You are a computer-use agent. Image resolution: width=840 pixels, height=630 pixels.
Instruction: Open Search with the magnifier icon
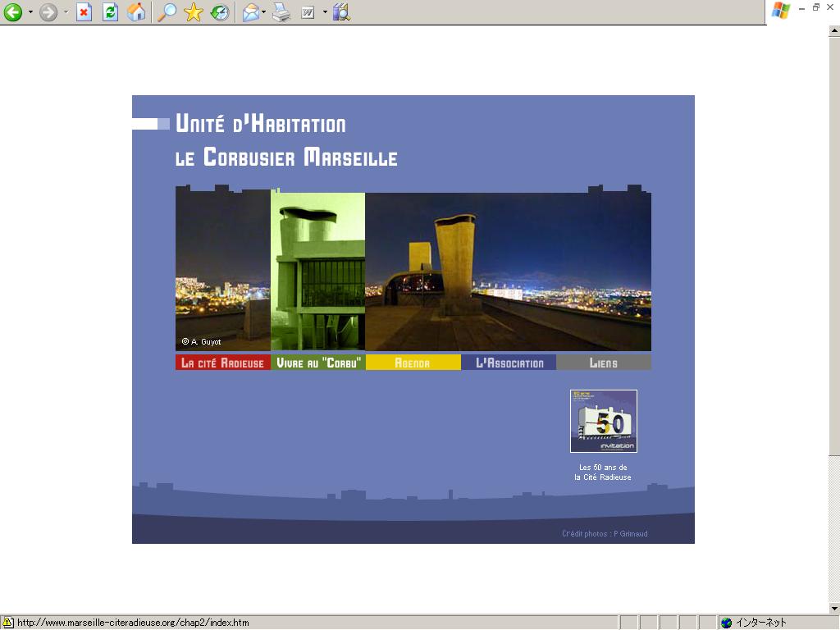tap(167, 11)
